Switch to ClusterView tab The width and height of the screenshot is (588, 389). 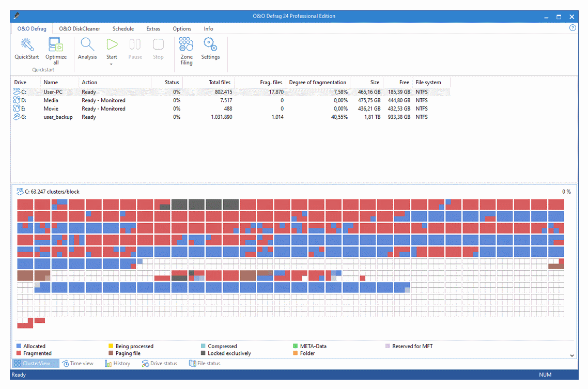35,363
